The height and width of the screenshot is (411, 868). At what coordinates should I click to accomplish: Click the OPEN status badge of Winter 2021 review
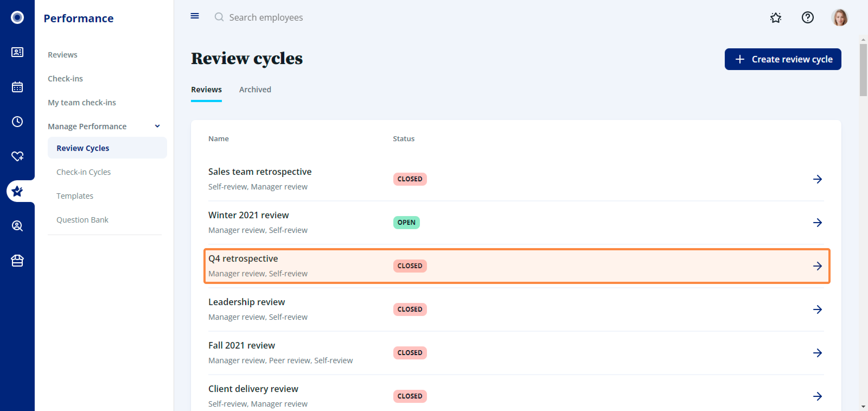(x=406, y=223)
